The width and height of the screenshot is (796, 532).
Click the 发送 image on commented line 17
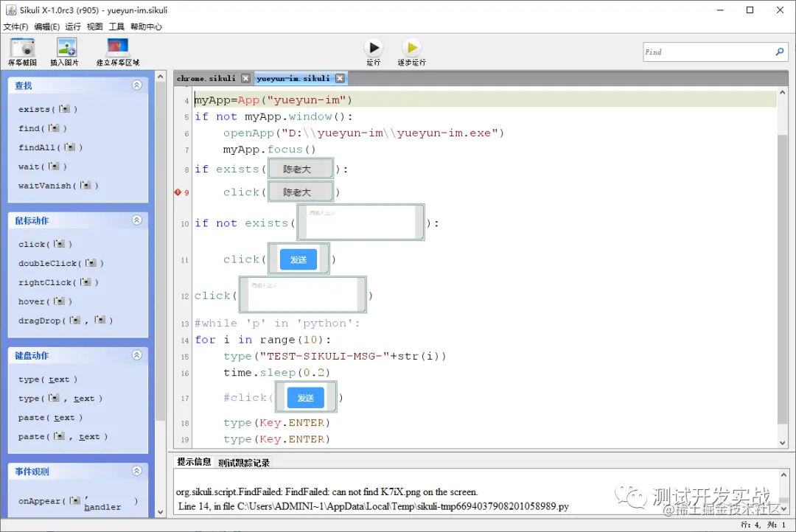click(x=306, y=397)
